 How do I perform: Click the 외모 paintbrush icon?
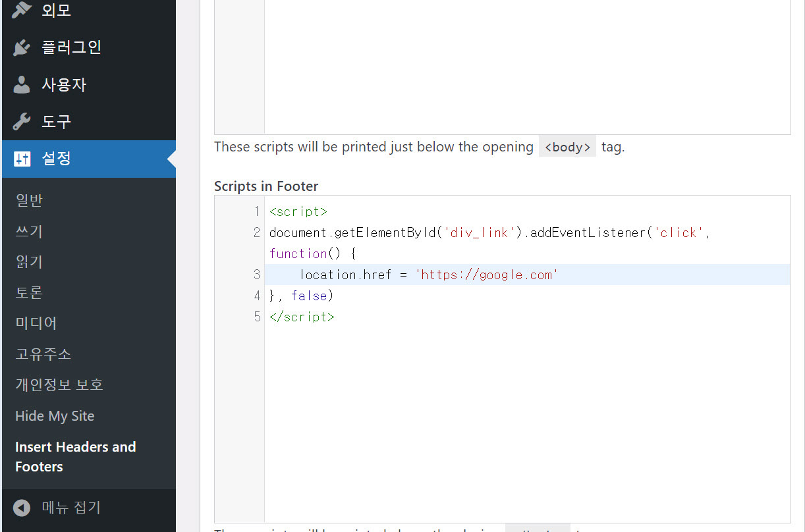pyautogui.click(x=22, y=10)
